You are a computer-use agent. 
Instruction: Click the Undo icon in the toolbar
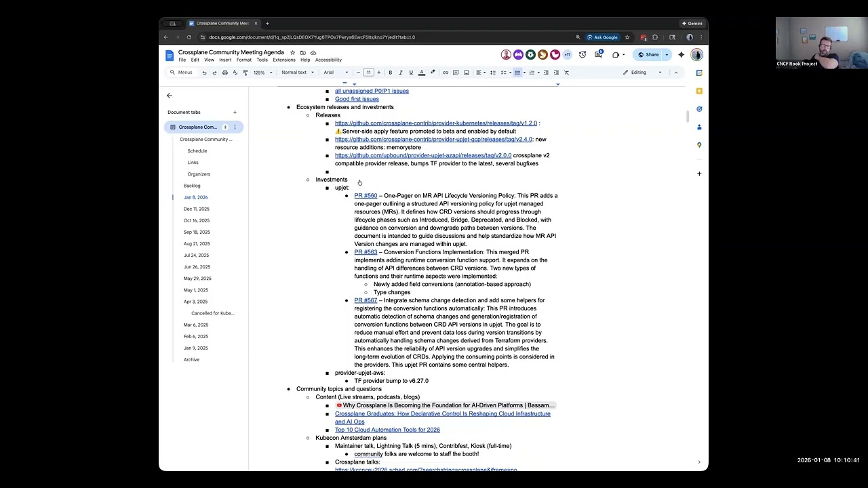(204, 73)
